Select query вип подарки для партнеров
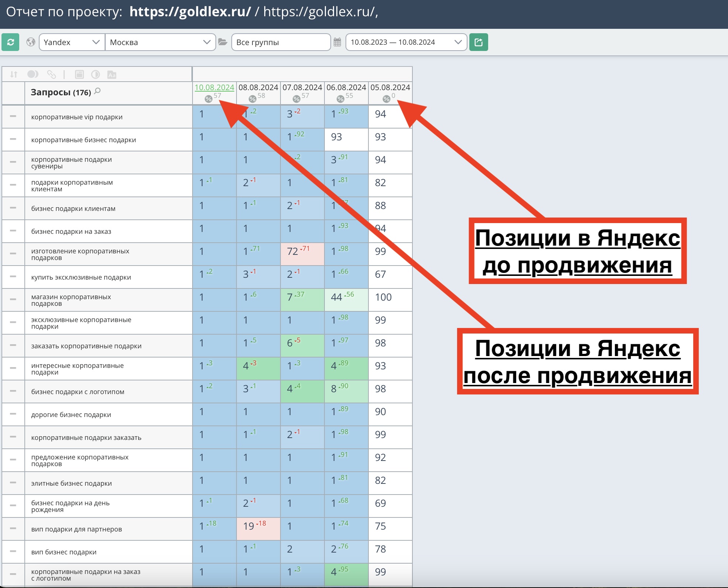 point(76,529)
